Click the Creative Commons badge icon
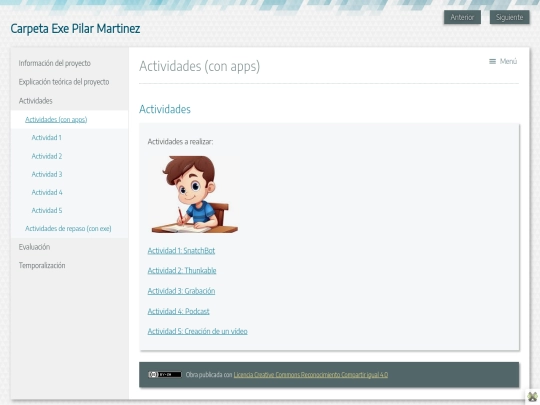This screenshot has width=540, height=405. click(x=165, y=374)
